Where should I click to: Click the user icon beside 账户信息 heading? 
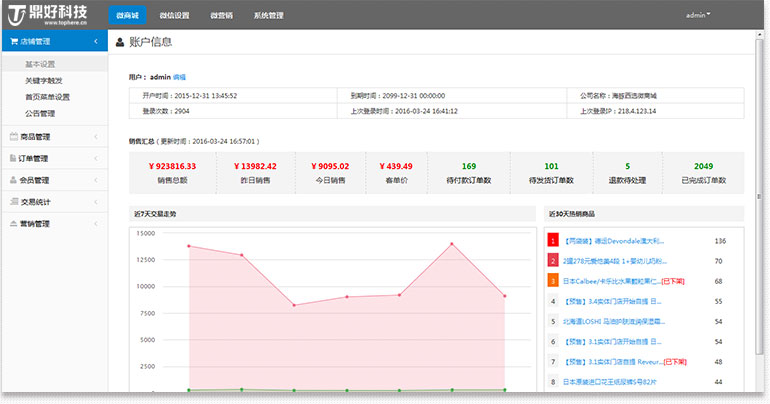(120, 42)
